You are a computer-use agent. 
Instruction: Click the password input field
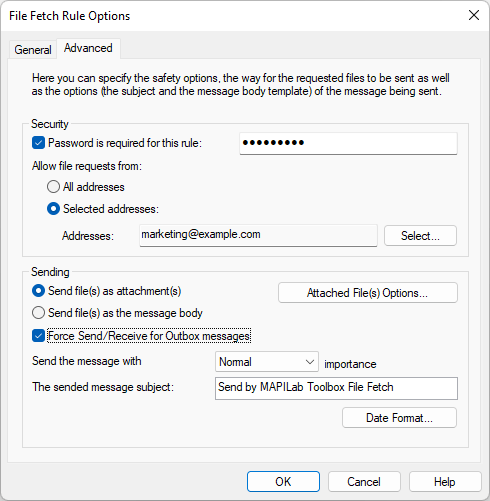pyautogui.click(x=348, y=143)
